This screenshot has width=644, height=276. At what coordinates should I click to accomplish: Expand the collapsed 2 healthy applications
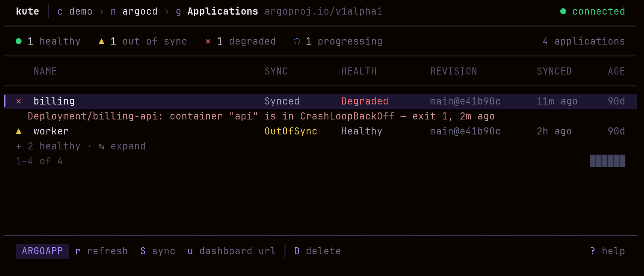coord(81,146)
